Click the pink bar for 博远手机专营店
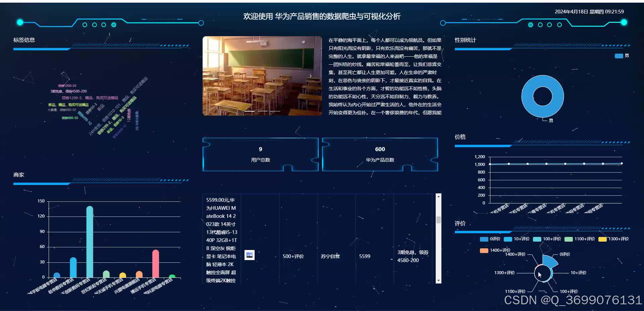The height and width of the screenshot is (311, 644). pyautogui.click(x=156, y=263)
